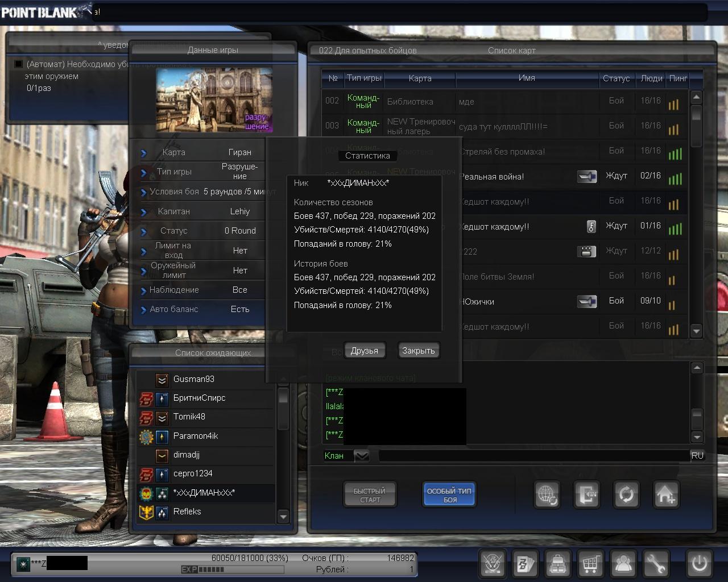
Task: Open the Клан chat channel dropdown
Action: click(x=362, y=456)
